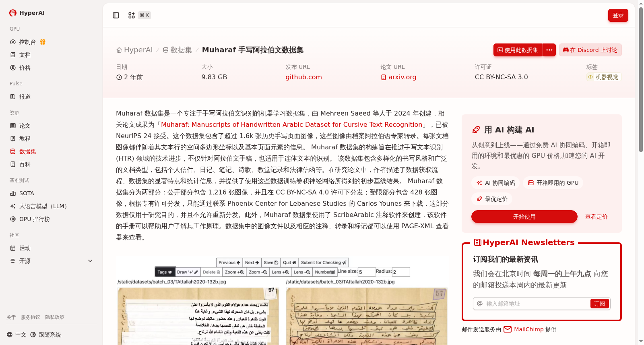The height and width of the screenshot is (345, 644).
Task: Expand the 开源 sidebar section chevron
Action: [x=90, y=261]
